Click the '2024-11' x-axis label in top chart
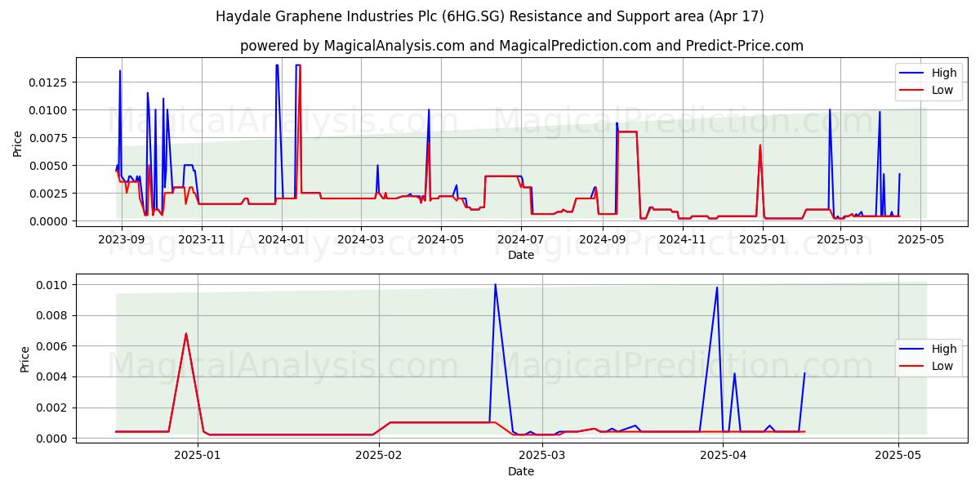 pos(682,239)
